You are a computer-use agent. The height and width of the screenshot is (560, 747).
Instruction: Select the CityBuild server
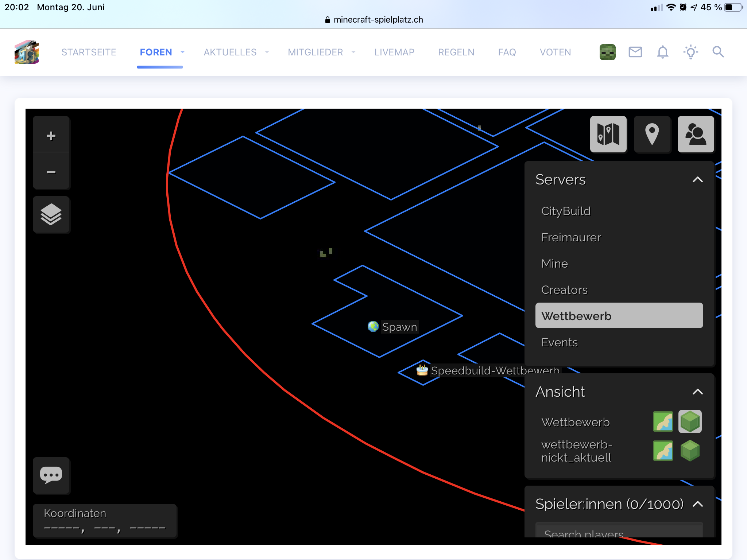point(566,211)
